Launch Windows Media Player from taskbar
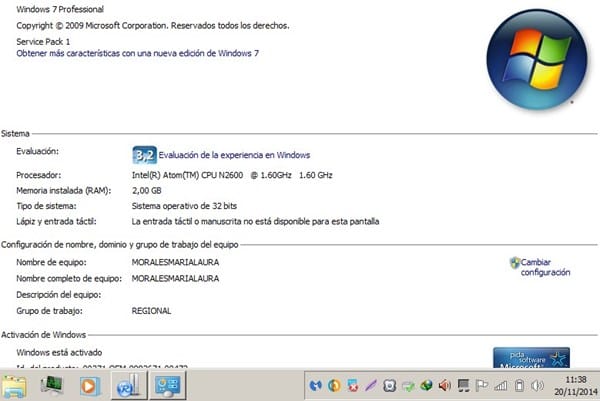 90,386
